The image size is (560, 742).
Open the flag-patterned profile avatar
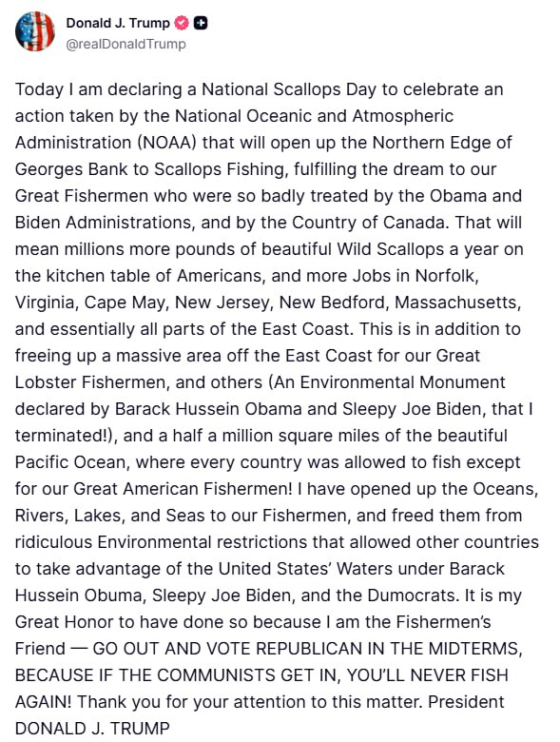(34, 31)
